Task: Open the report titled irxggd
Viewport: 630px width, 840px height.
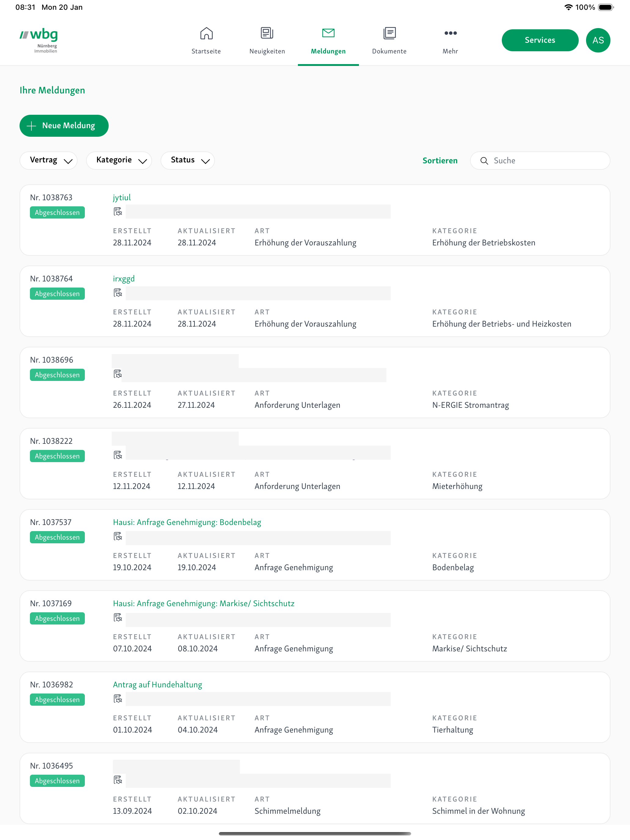Action: 124,279
